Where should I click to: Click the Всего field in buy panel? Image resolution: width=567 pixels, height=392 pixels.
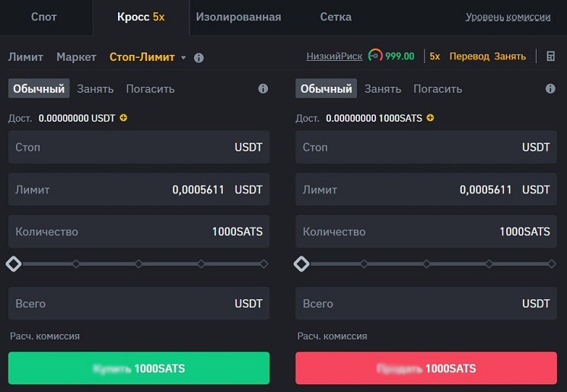(139, 304)
